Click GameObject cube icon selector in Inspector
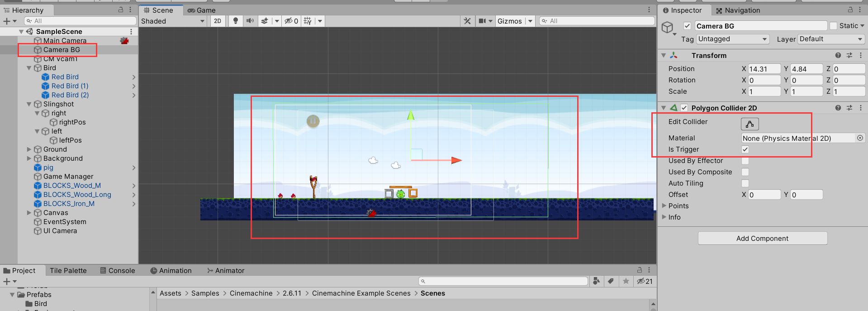This screenshot has height=311, width=868. pyautogui.click(x=668, y=28)
